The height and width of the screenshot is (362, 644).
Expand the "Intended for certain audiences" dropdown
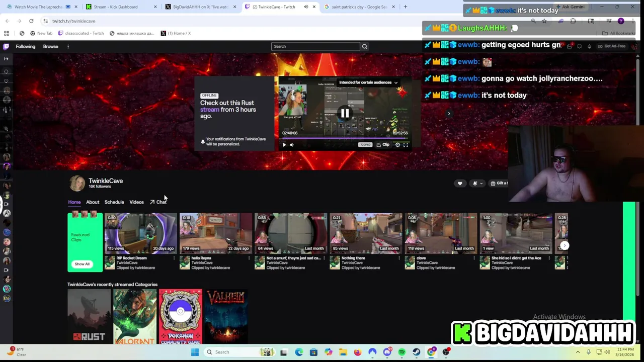pyautogui.click(x=368, y=82)
